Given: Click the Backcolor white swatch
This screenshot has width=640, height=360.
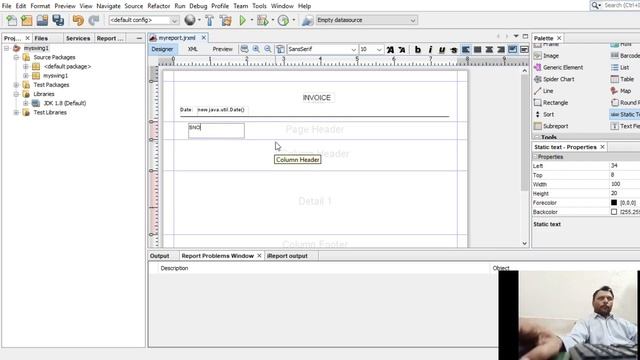Looking at the screenshot, I should click(614, 212).
